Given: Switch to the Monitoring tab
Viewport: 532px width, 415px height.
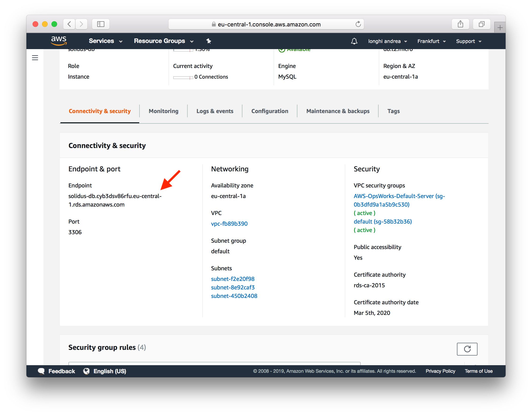Looking at the screenshot, I should [164, 111].
